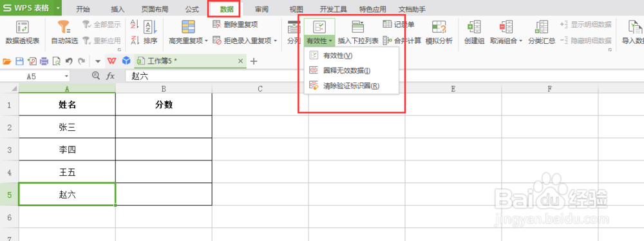Open the WPS 表格 application menu arrow

point(58,8)
